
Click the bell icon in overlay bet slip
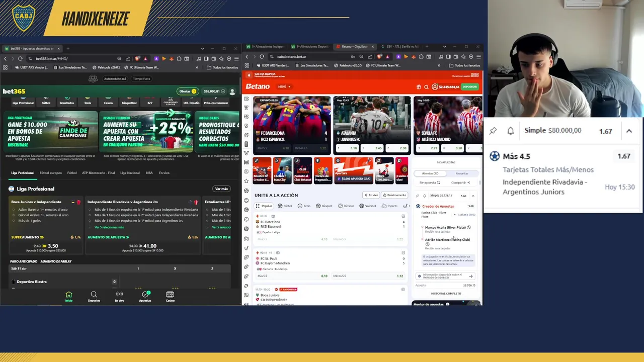pyautogui.click(x=510, y=131)
